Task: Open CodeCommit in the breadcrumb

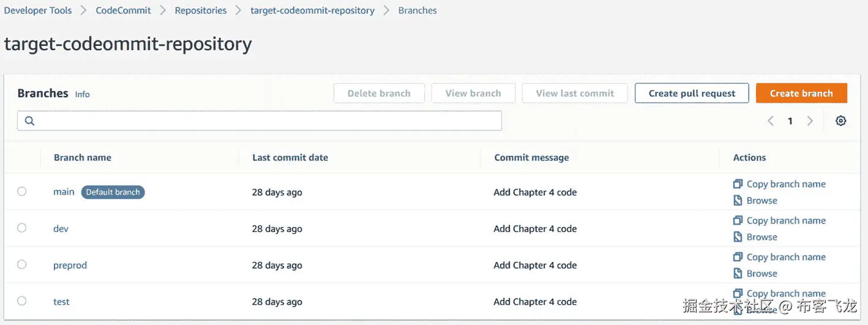Action: click(123, 10)
